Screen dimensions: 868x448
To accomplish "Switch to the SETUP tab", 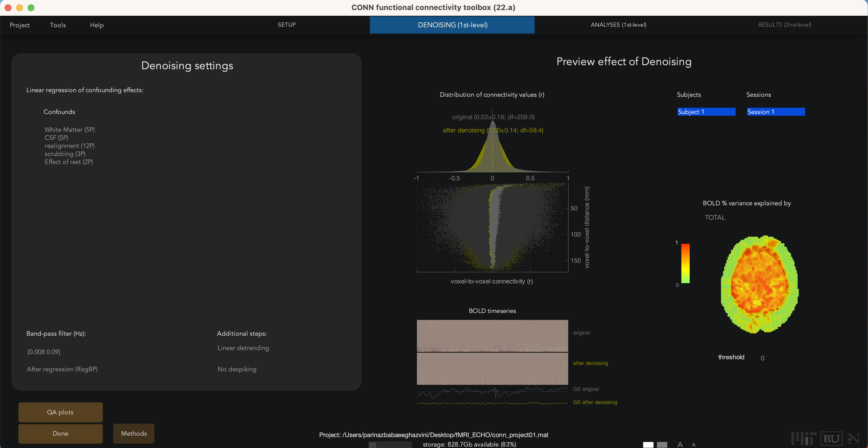I will (286, 25).
